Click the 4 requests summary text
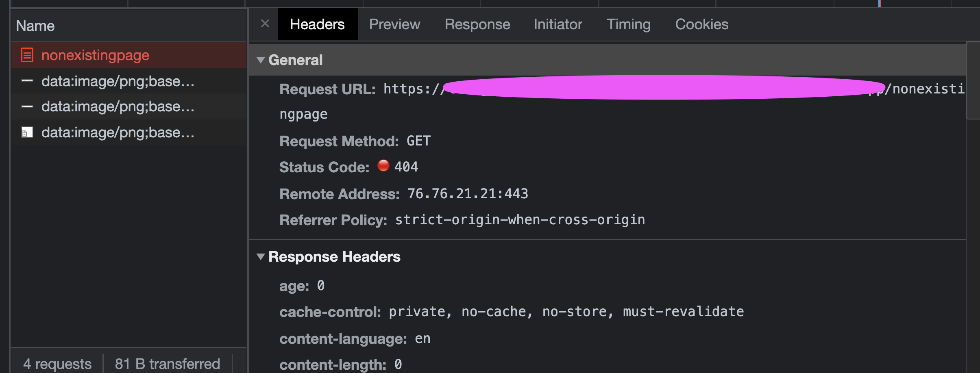This screenshot has width=980, height=373. [57, 363]
